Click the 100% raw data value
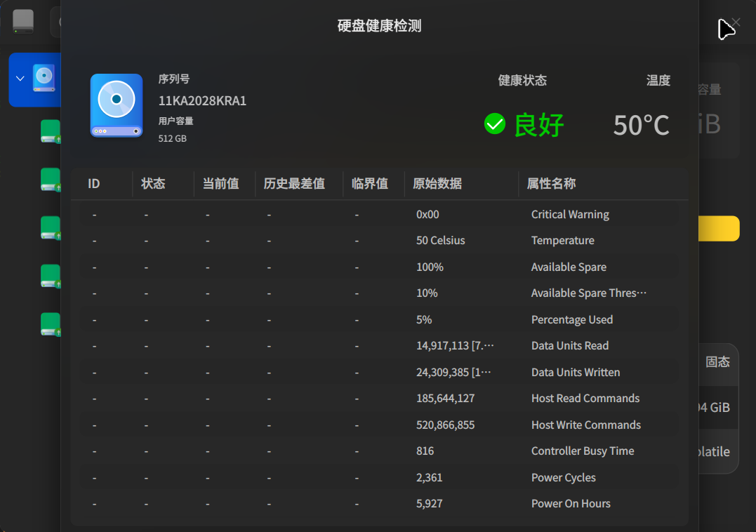756x532 pixels. click(x=430, y=267)
